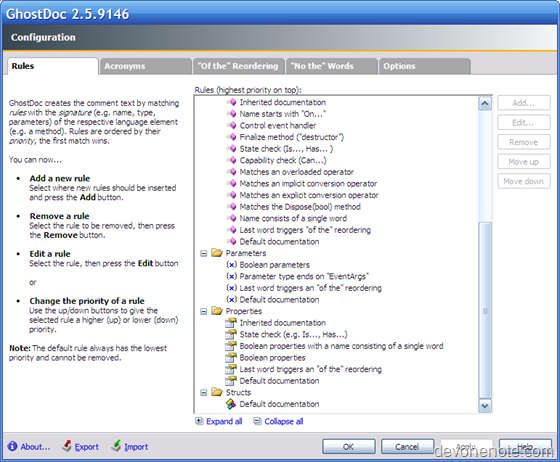Collapse the Structs tree node
Screen dimensions: 560x462
click(204, 393)
